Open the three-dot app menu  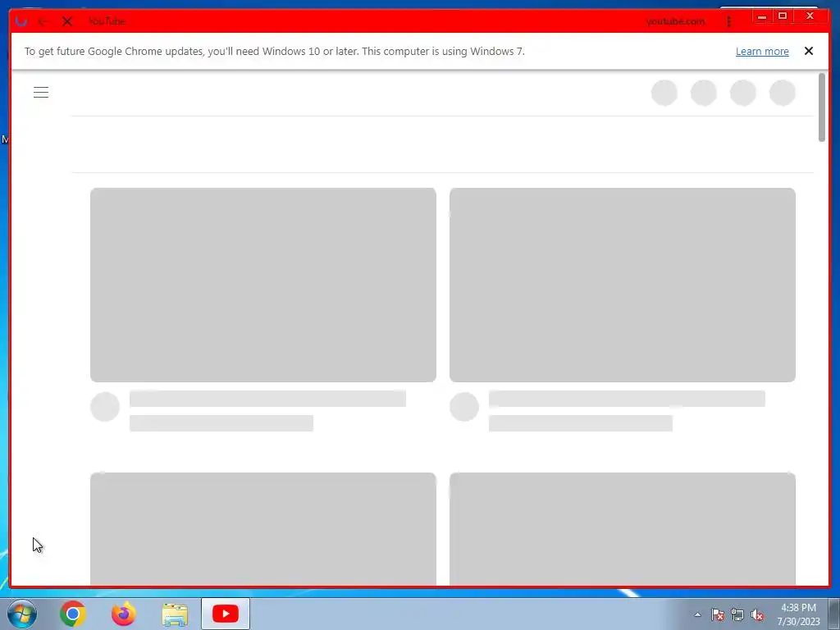click(728, 21)
